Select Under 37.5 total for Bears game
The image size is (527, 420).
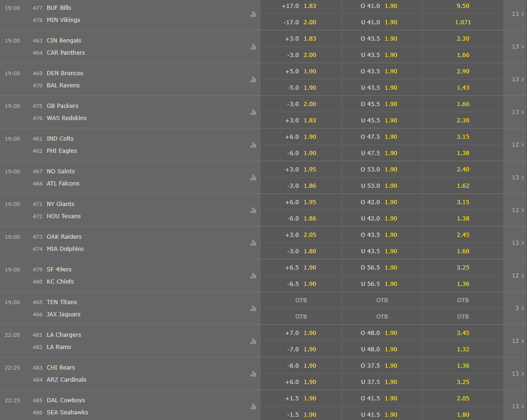click(x=382, y=382)
